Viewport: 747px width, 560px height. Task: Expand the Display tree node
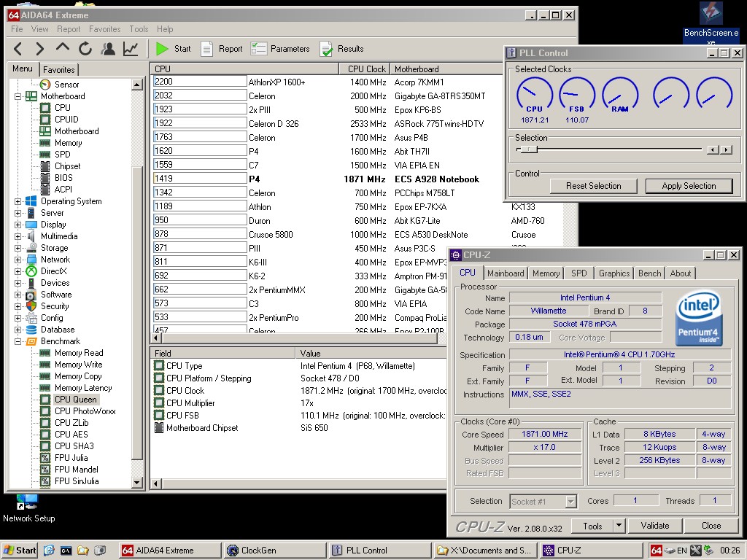pos(18,225)
